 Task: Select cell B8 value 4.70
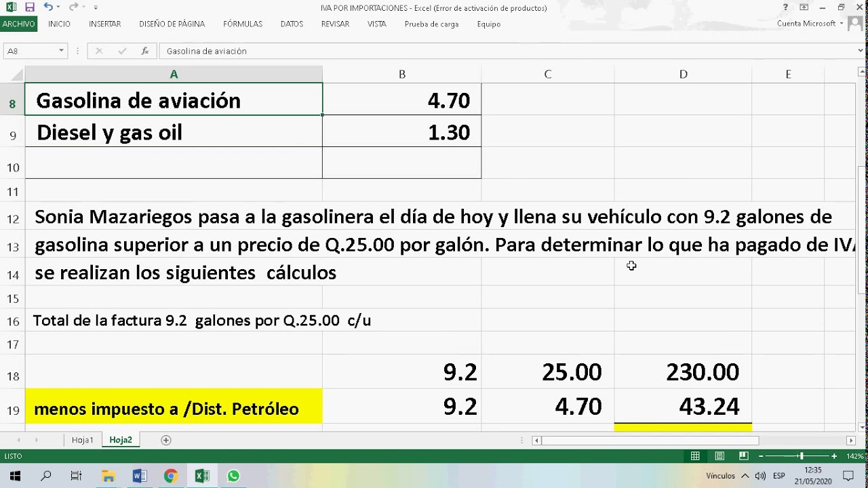pyautogui.click(x=402, y=100)
